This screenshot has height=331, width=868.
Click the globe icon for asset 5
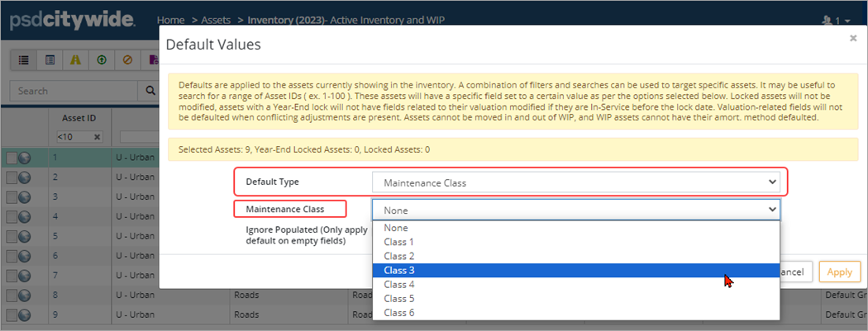coord(25,236)
